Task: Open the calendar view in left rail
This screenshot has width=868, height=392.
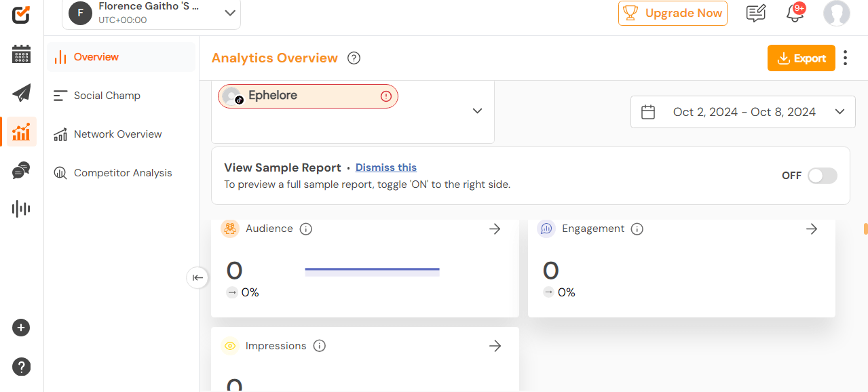Action: click(22, 54)
